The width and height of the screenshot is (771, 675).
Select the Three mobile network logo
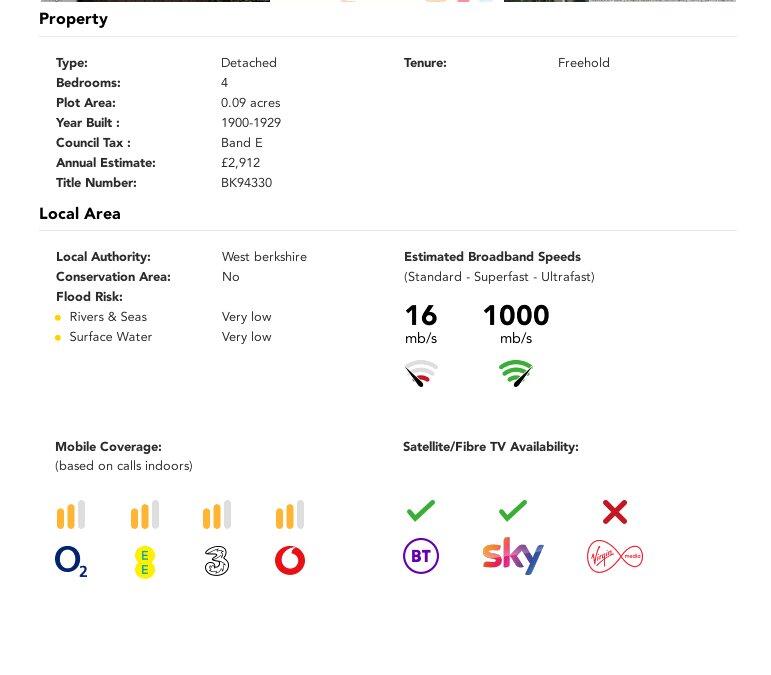pyautogui.click(x=216, y=561)
